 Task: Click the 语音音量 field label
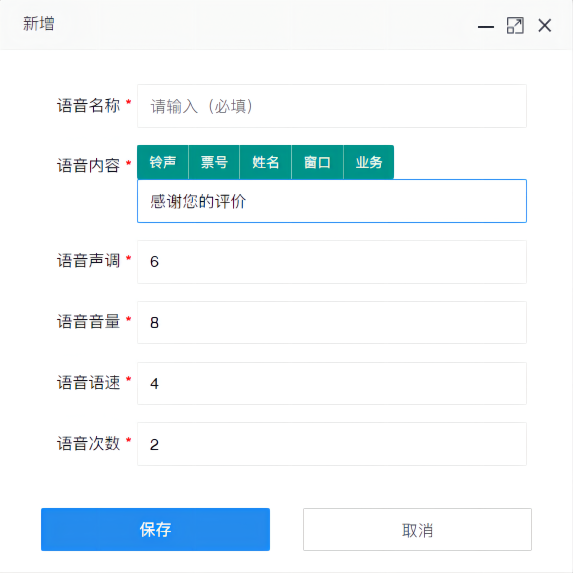(88, 322)
